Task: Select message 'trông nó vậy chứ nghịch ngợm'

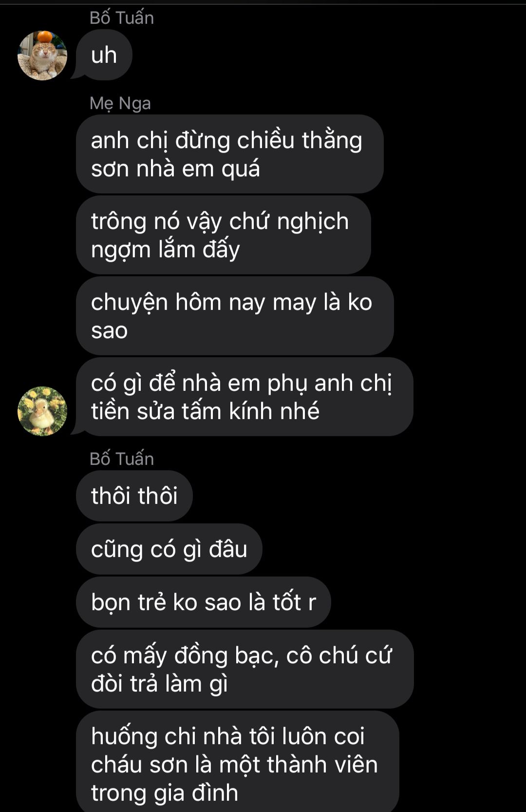Action: coord(224,235)
